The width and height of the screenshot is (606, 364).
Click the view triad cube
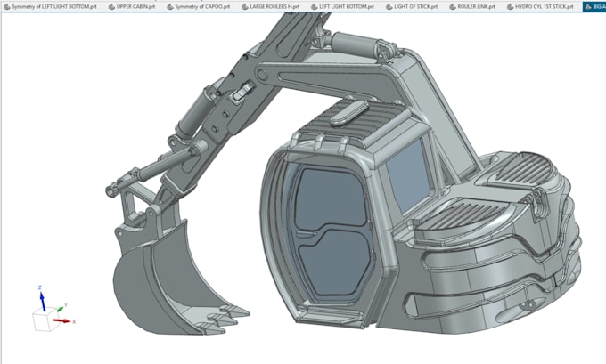(x=45, y=320)
